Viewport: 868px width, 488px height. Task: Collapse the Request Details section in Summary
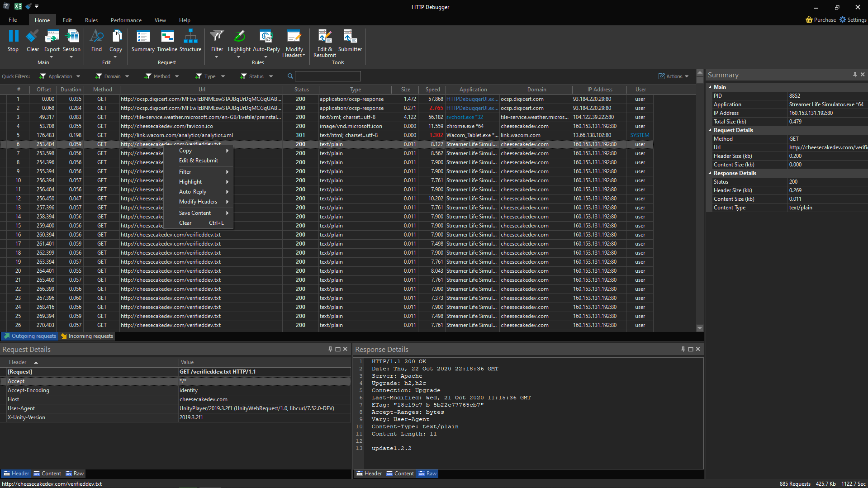(x=710, y=130)
